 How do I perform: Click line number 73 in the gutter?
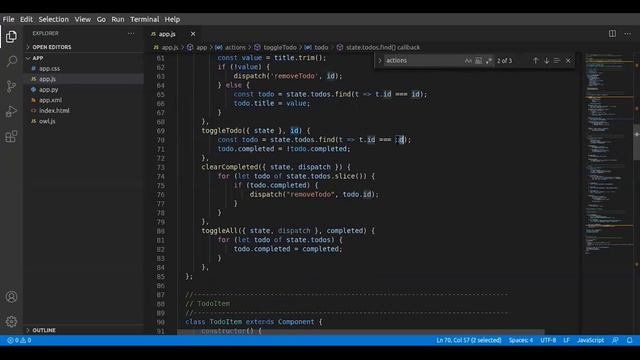click(160, 167)
